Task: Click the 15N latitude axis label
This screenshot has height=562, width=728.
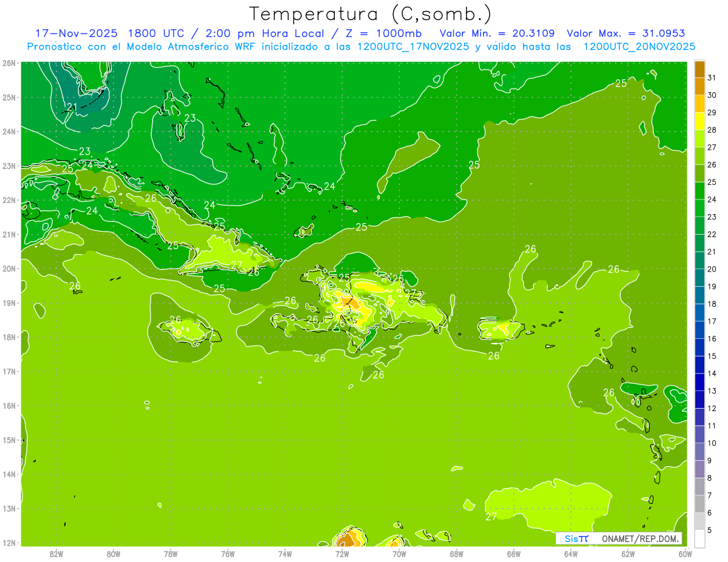Action: pyautogui.click(x=9, y=440)
